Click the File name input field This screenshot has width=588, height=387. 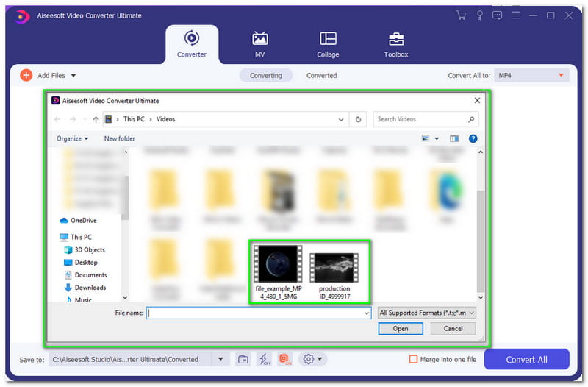(x=257, y=313)
